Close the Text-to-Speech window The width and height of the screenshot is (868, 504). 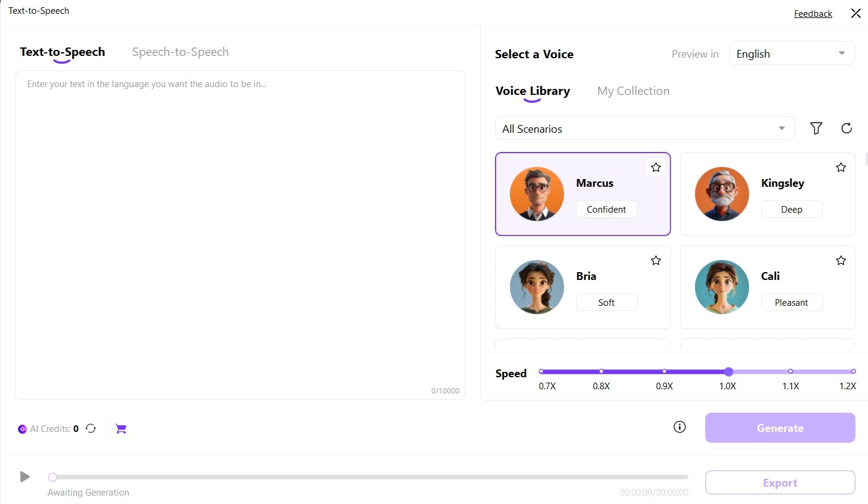(855, 13)
